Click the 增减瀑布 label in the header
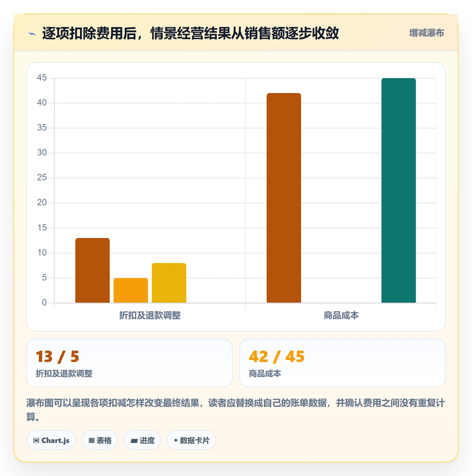 coord(426,33)
